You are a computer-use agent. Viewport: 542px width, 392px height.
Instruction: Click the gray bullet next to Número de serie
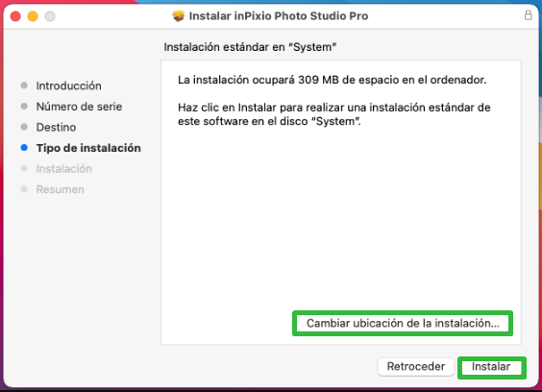(24, 106)
